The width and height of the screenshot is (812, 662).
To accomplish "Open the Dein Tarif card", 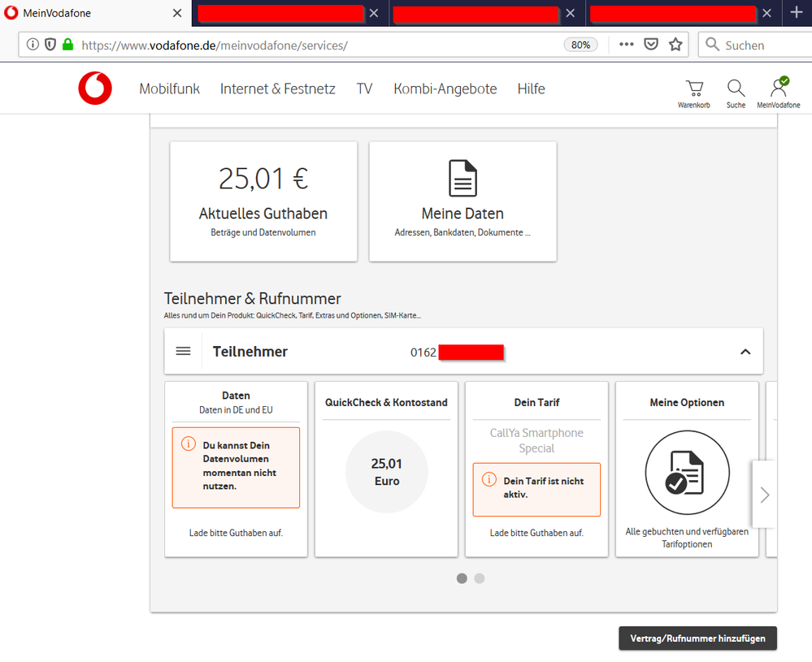I will click(x=536, y=469).
